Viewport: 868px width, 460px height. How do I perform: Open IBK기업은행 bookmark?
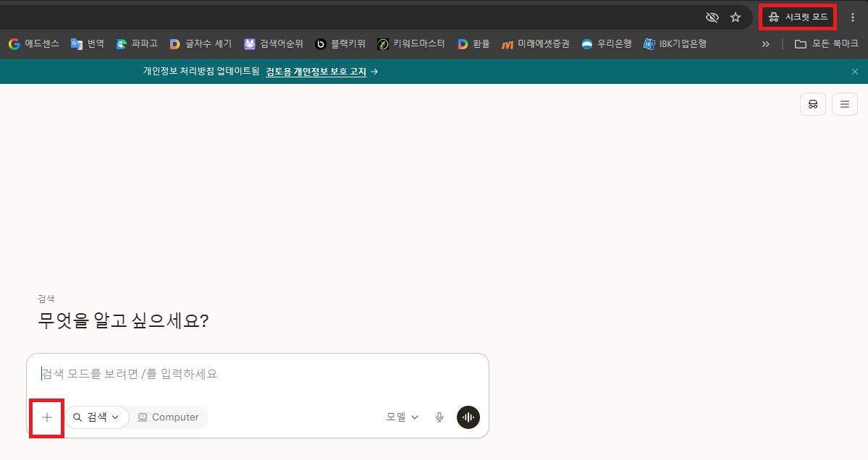click(674, 43)
